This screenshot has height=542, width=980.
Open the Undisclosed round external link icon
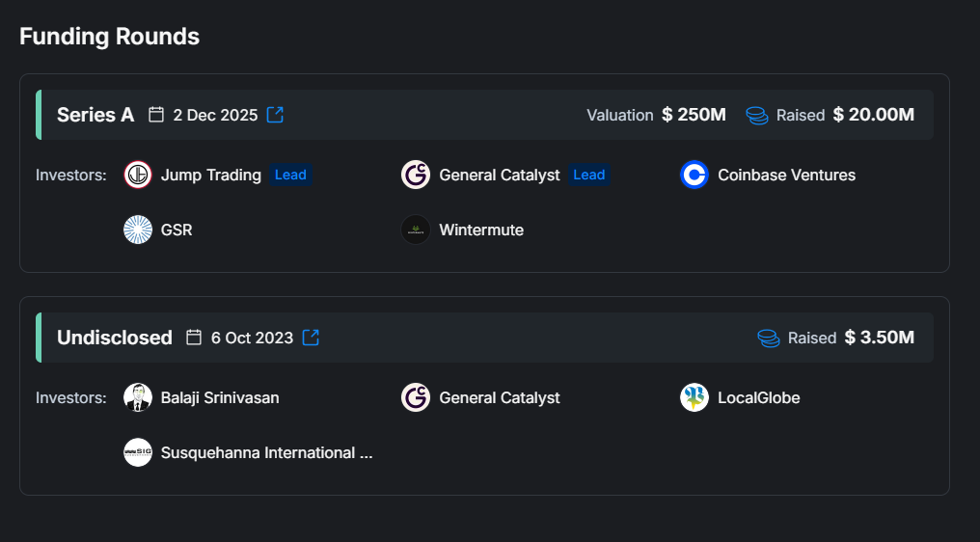tap(311, 338)
